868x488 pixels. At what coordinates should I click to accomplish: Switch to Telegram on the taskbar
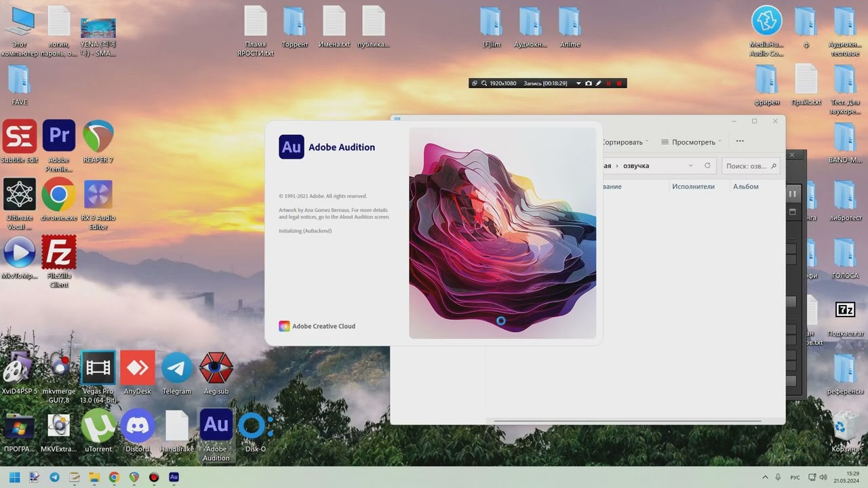[x=54, y=477]
